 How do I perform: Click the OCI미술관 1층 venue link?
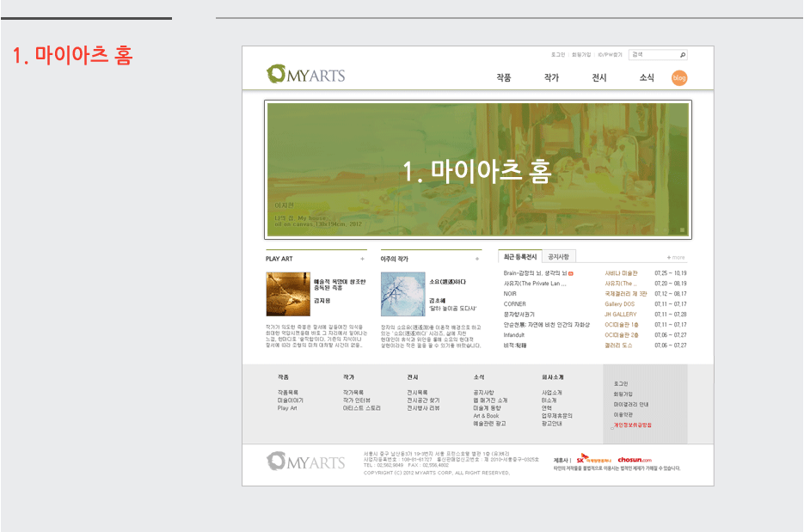click(x=622, y=324)
